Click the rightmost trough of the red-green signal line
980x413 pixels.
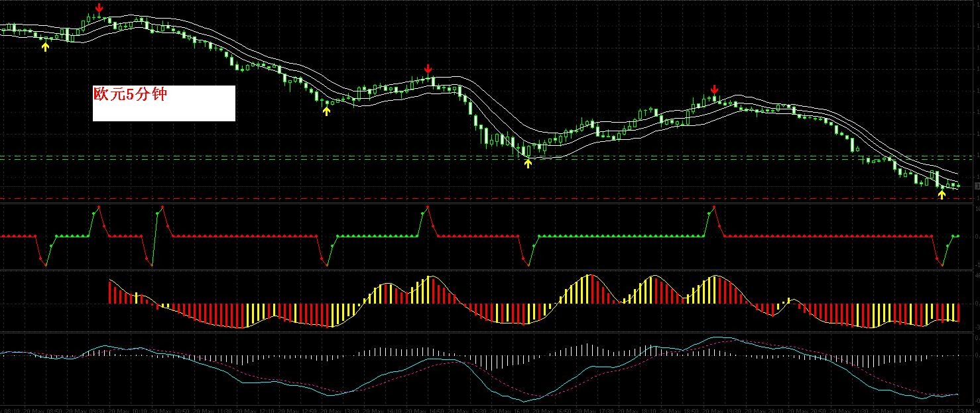[942, 265]
